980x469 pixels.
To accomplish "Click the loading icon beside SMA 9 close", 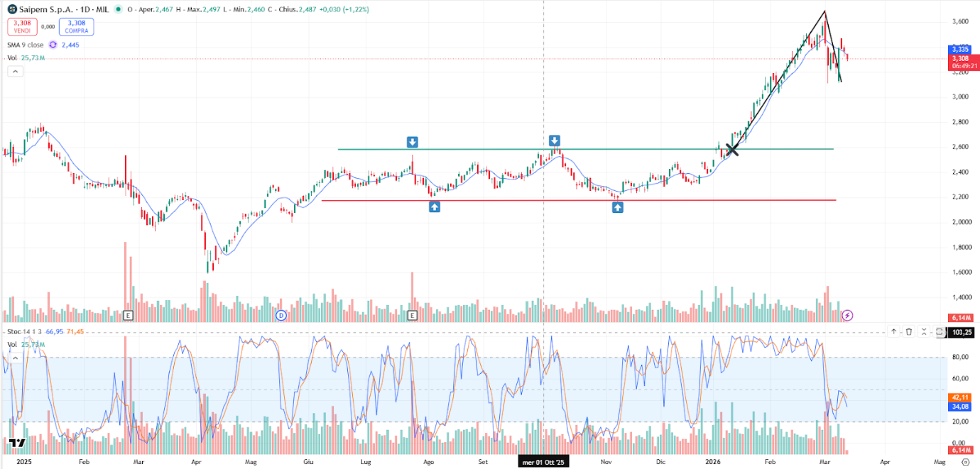I will [52, 44].
